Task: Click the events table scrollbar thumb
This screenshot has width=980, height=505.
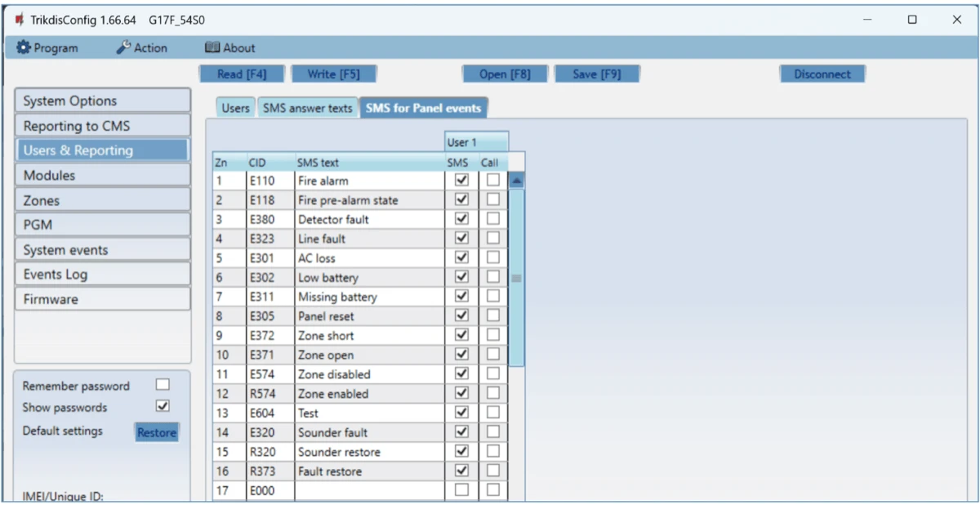Action: pos(516,278)
